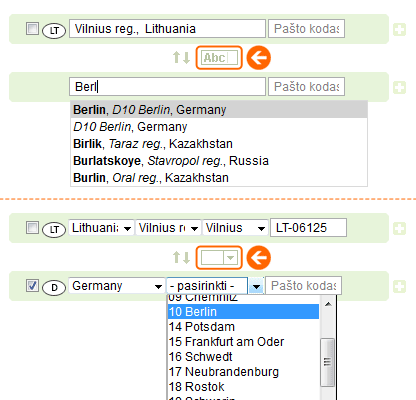Uncheck the checkbox in the Germany row
This screenshot has height=400, width=416.
[x=32, y=286]
